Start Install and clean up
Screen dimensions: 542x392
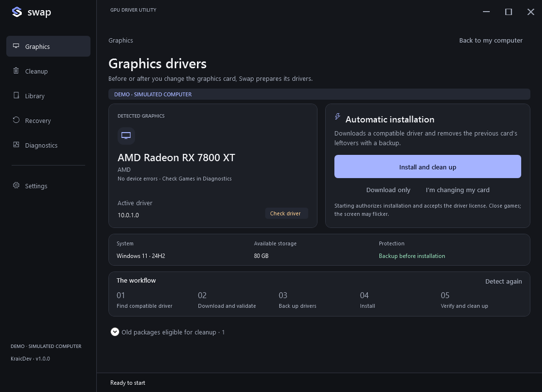click(x=428, y=166)
